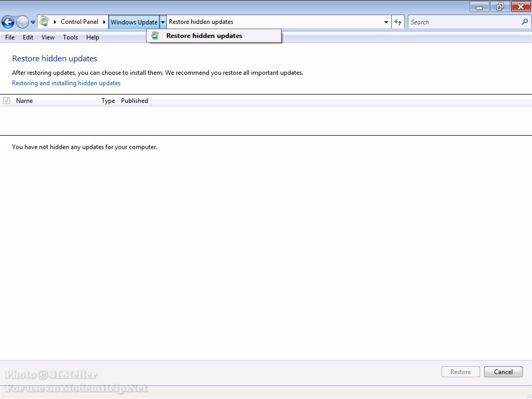Click the Forward navigation arrow button

pos(22,22)
